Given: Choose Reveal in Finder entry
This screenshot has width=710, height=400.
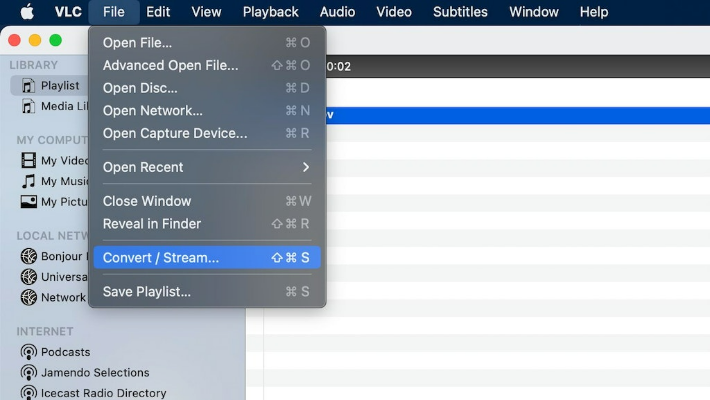Looking at the screenshot, I should [x=207, y=224].
